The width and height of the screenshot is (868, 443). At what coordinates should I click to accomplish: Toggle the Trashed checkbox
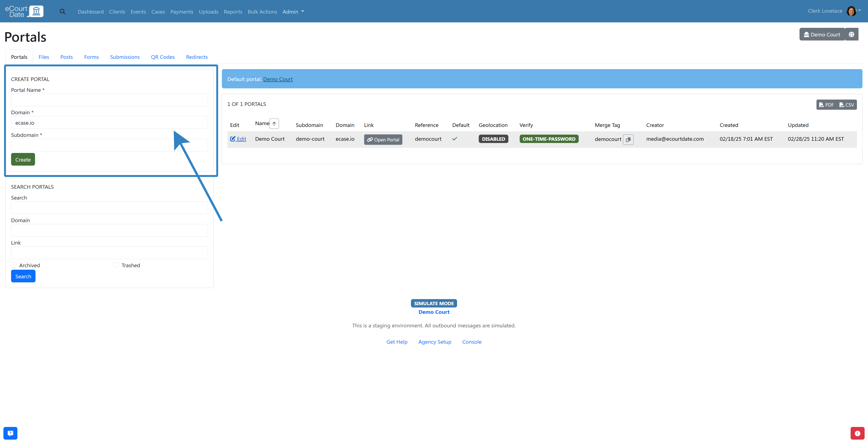click(116, 265)
